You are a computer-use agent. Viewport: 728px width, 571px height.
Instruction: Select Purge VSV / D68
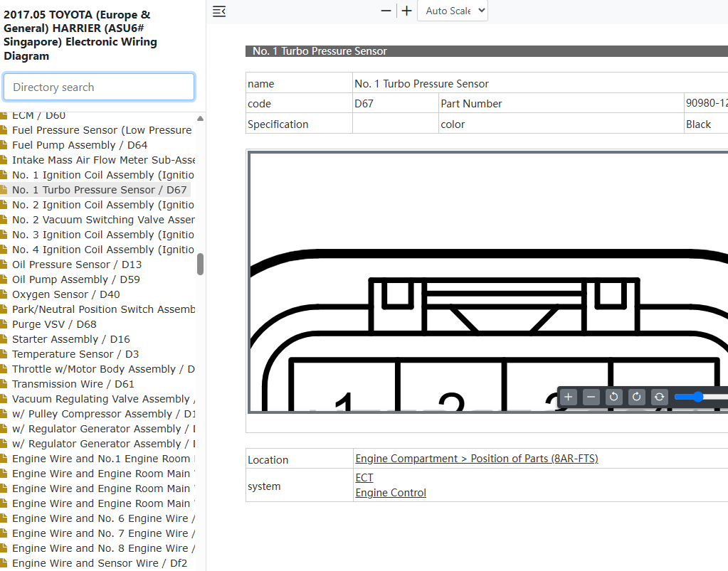(x=54, y=324)
